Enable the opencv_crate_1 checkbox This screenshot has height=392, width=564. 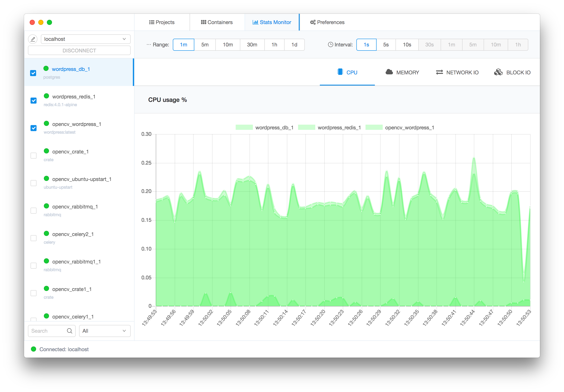pyautogui.click(x=34, y=156)
